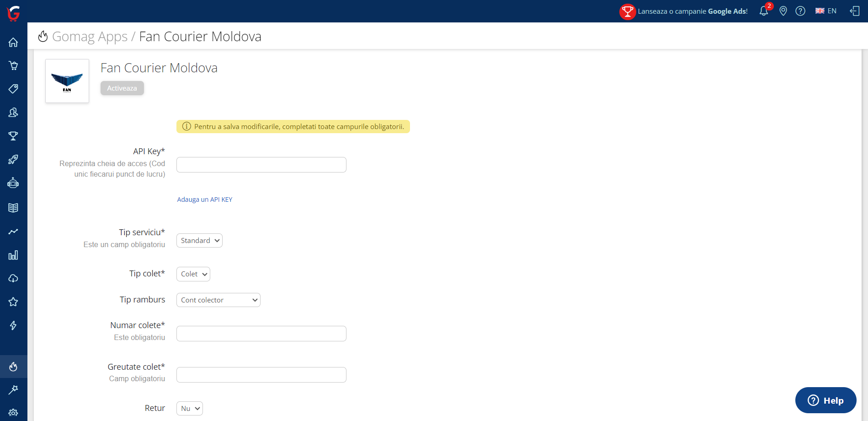Viewport: 868px width, 421px height.
Task: Focus the API Key input field
Action: (261, 165)
